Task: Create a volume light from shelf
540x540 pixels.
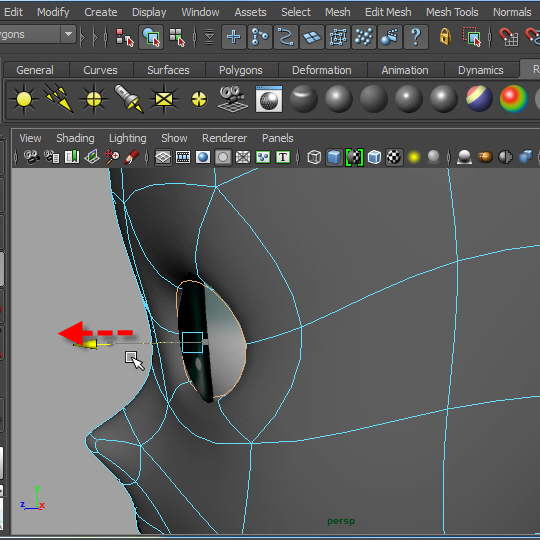Action: coord(199,100)
